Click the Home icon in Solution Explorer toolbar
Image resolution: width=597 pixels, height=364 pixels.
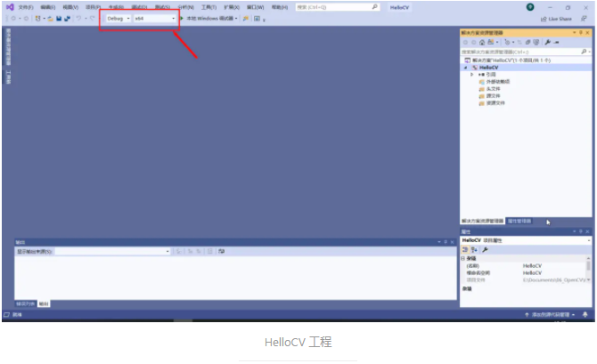coord(482,42)
